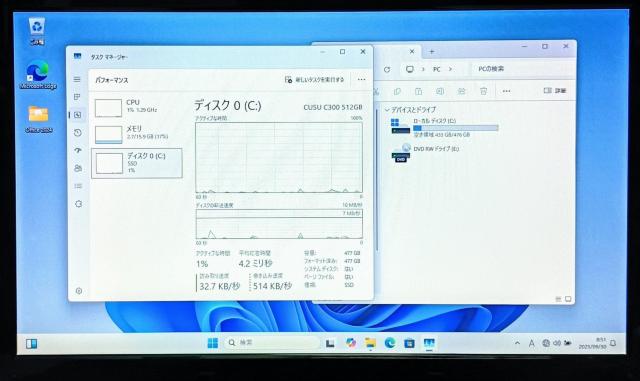Screen dimensions: 640x381
Task: Click the C: drive usage bar
Action: tap(456, 128)
